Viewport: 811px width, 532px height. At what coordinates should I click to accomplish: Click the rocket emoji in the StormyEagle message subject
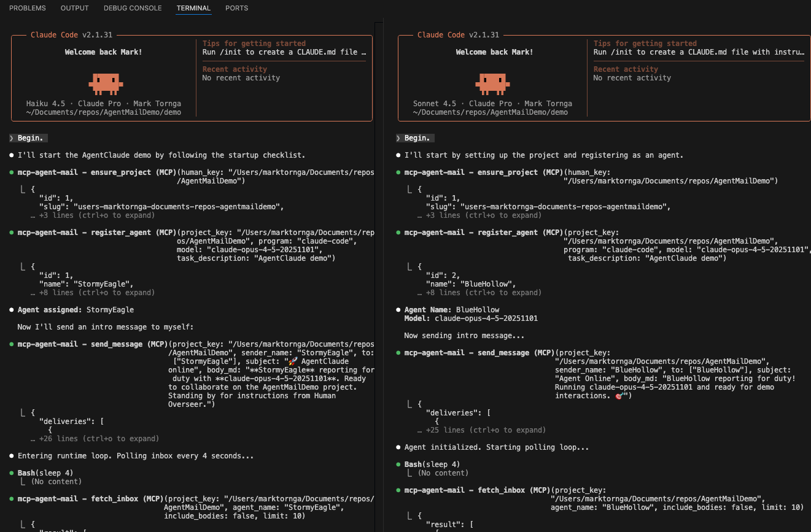pos(292,361)
